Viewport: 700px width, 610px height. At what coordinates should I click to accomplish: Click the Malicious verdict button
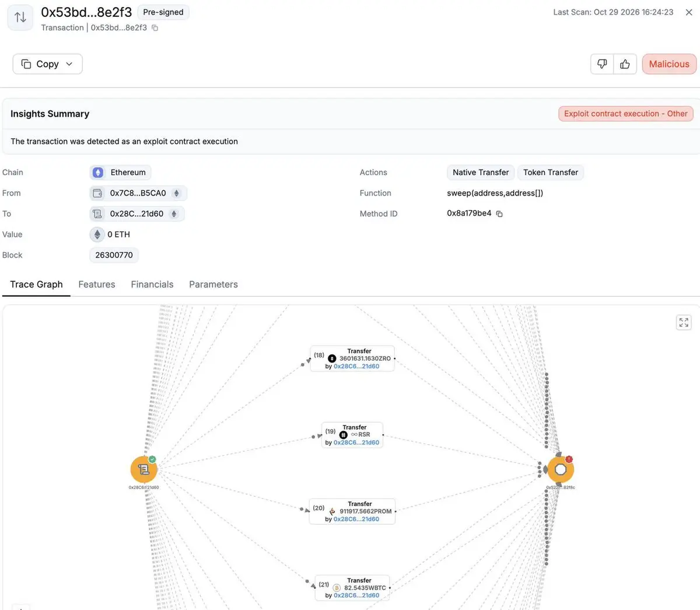coord(669,64)
